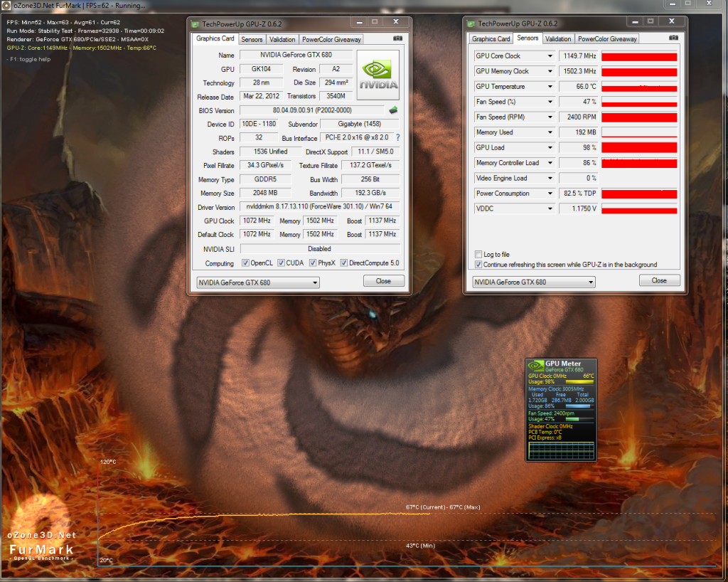Toggle the DirectCompute 5.0 checkbox
The width and height of the screenshot is (728, 582).
(343, 263)
